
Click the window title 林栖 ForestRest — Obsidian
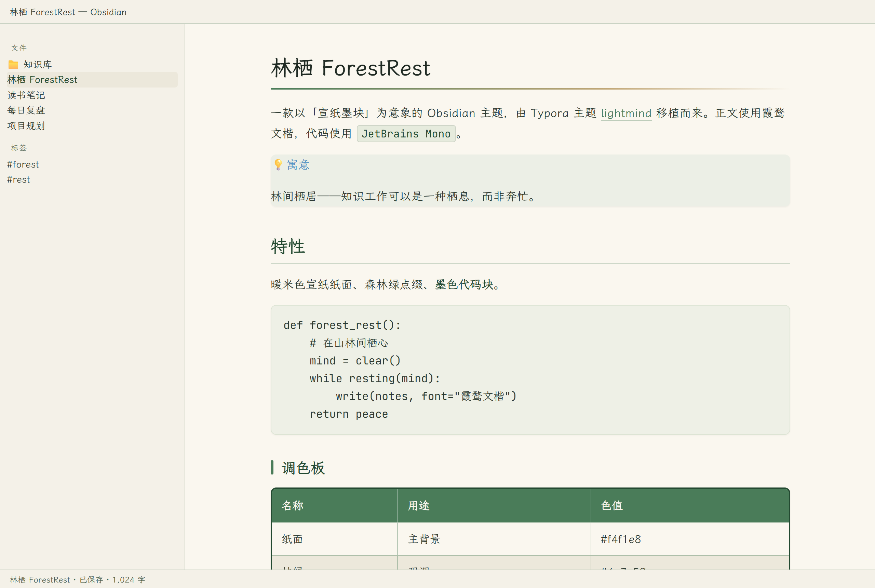point(68,12)
